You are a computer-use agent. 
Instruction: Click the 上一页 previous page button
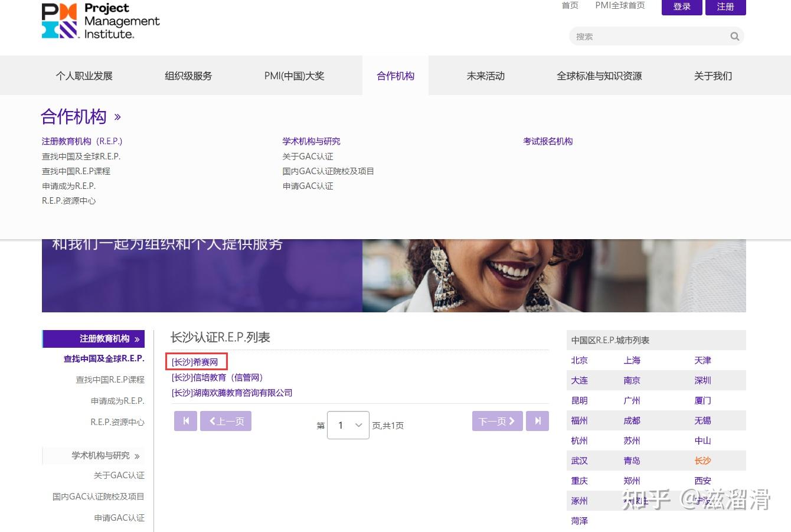tap(225, 421)
